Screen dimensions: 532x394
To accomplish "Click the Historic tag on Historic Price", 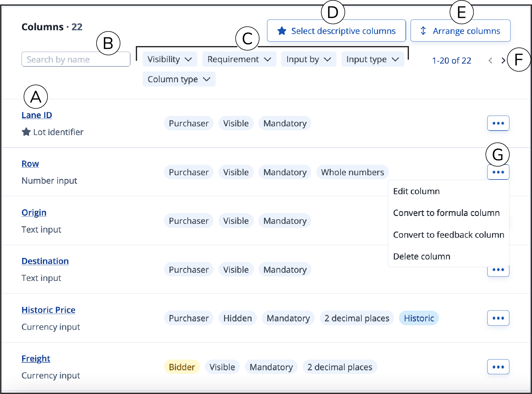I will pyautogui.click(x=419, y=318).
